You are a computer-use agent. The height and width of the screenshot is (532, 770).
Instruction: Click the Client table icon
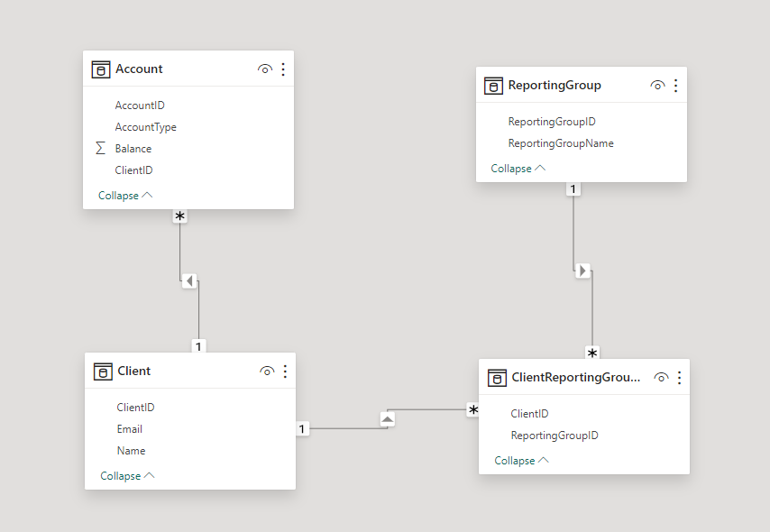pyautogui.click(x=103, y=371)
